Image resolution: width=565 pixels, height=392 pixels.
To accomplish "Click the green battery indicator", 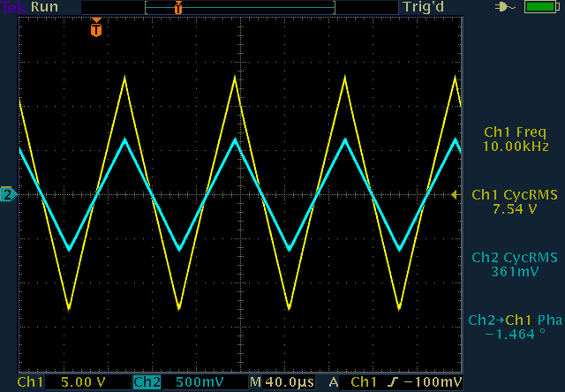I will point(538,7).
